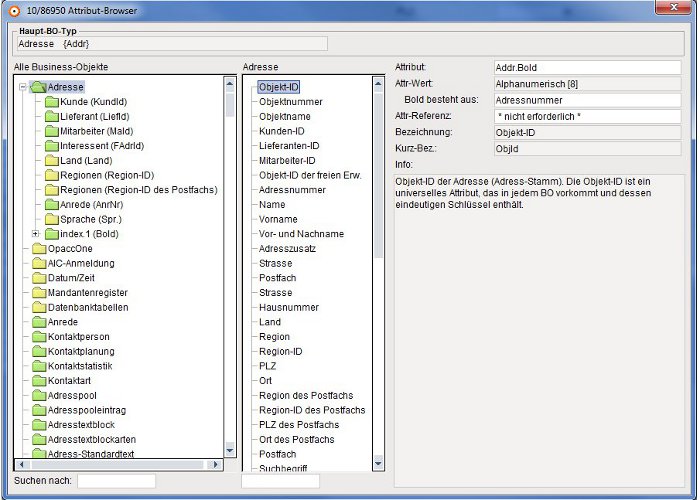Click the Adresse root folder icon
The width and height of the screenshot is (700, 500).
[38, 87]
